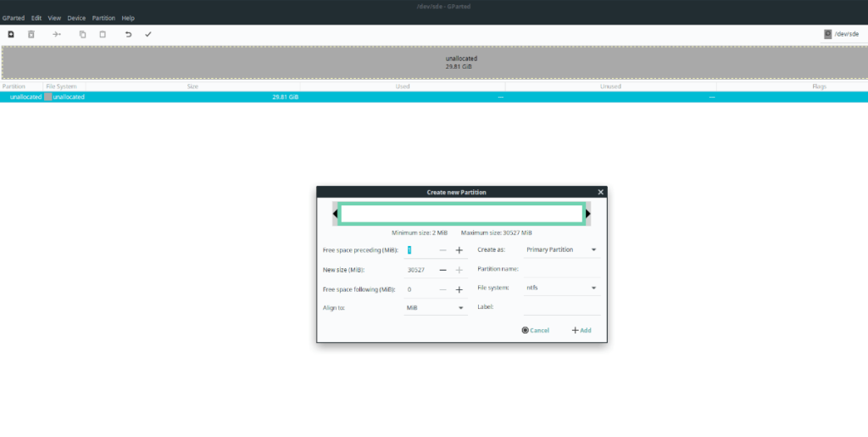Open the Align to MiB dropdown
Image resolution: width=868 pixels, height=437 pixels.
pyautogui.click(x=436, y=307)
